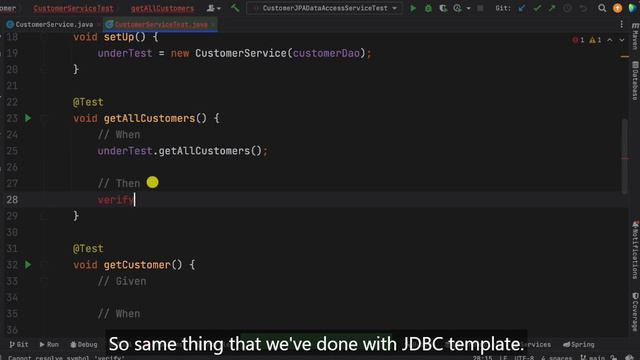The image size is (640, 360).
Task: Click line number 28 in the gutter
Action: click(x=12, y=200)
